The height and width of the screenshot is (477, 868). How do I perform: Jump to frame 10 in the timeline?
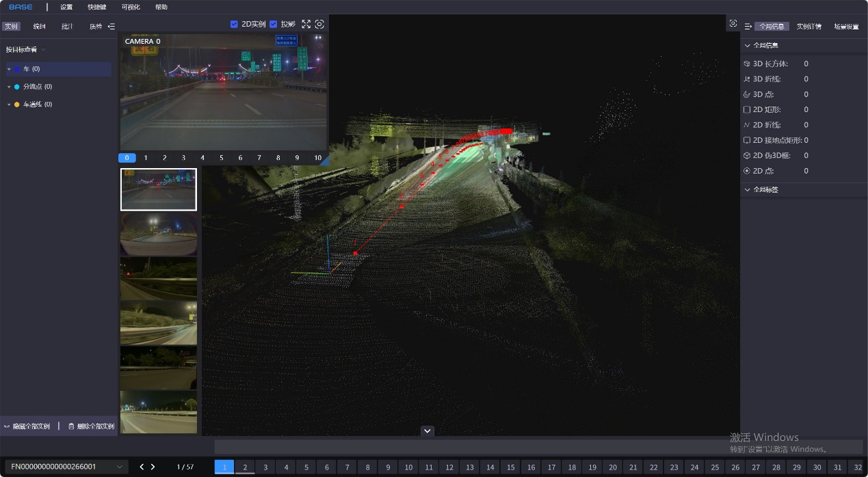(x=408, y=467)
